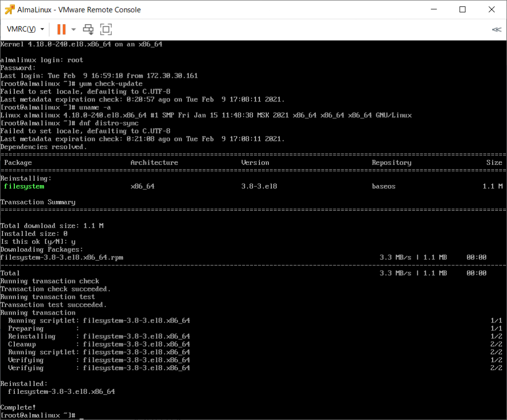Click 'Dependencies resolved.' line
The image size is (507, 420).
pyautogui.click(x=44, y=147)
